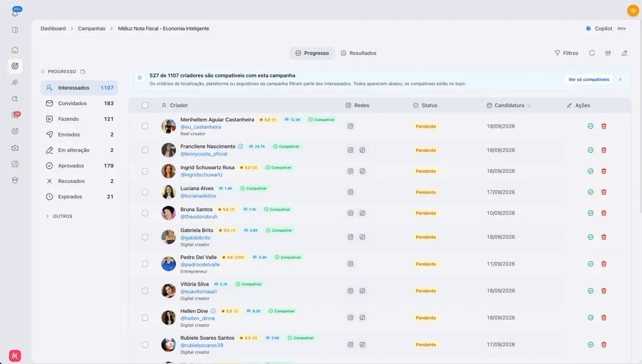Click Hellen Dine's avatar thumbnail
Screen dimensions: 642x364
[x=168, y=318]
